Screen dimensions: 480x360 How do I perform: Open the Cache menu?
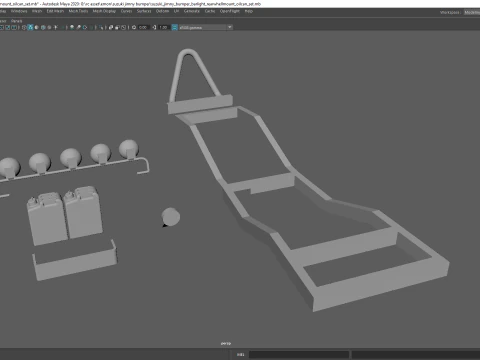[210, 11]
